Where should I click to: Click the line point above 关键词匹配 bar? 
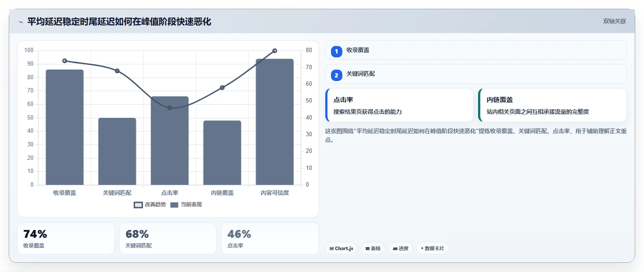pos(117,71)
